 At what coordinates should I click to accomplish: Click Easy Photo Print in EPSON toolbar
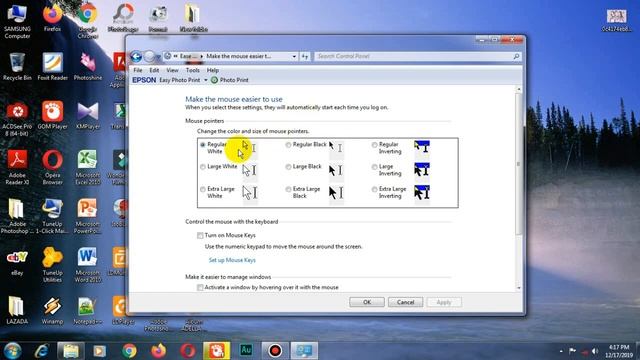point(180,80)
